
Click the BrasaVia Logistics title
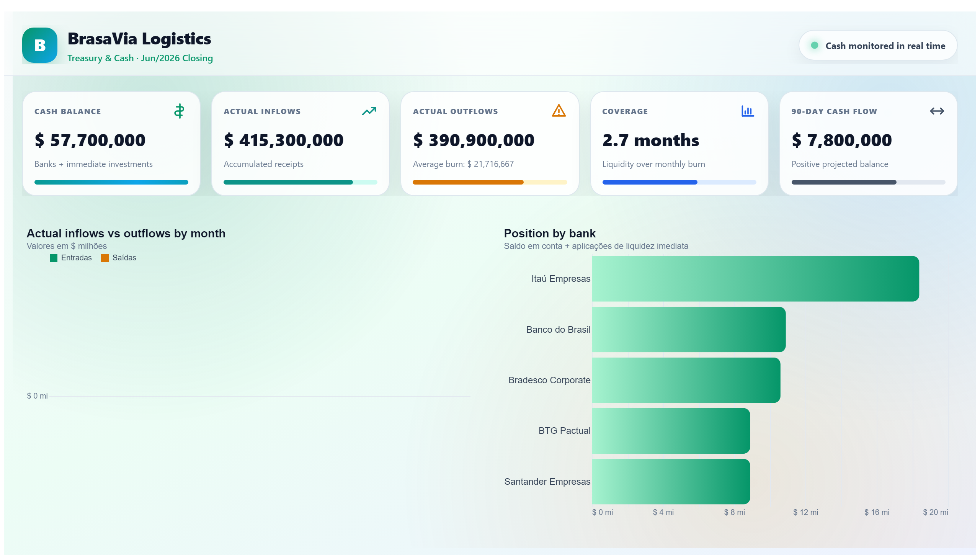139,39
